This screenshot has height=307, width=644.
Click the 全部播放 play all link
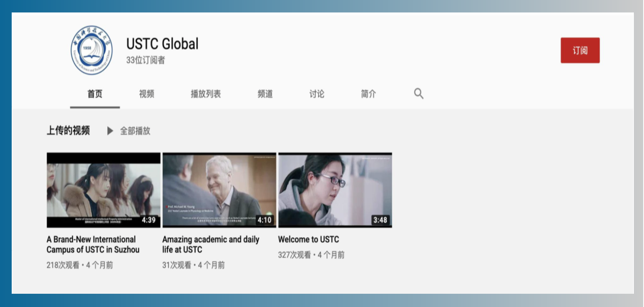[x=135, y=131]
